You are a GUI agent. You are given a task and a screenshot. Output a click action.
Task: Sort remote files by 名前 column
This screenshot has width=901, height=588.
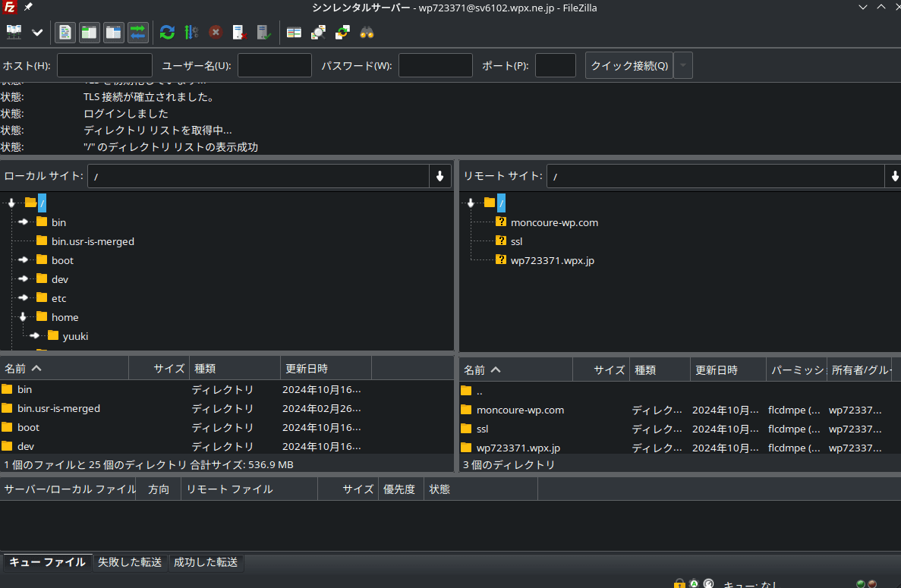pos(516,369)
